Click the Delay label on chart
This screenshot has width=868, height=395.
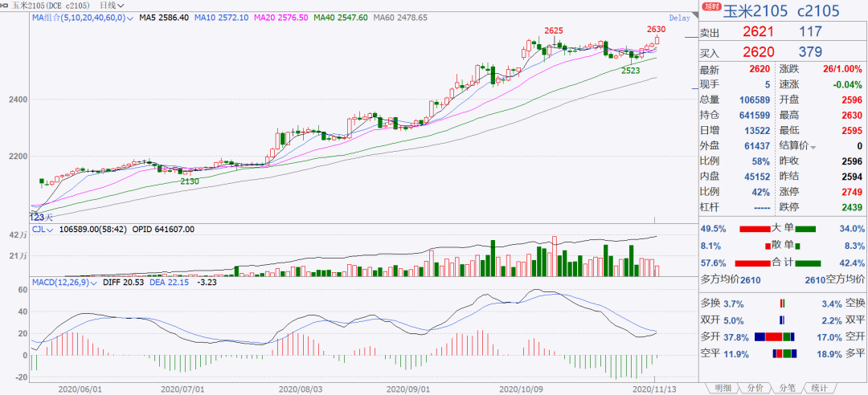[679, 18]
